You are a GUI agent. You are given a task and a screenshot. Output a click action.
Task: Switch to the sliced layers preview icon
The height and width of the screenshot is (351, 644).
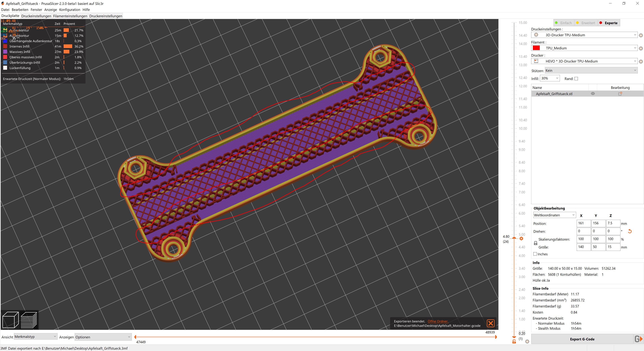click(29, 320)
